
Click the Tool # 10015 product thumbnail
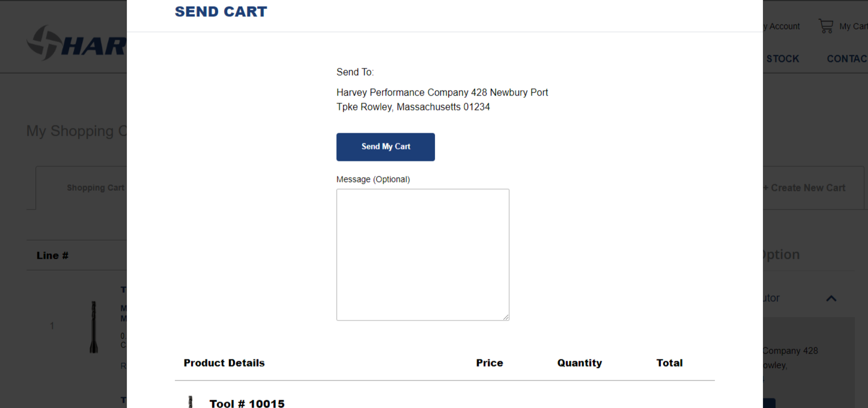190,401
